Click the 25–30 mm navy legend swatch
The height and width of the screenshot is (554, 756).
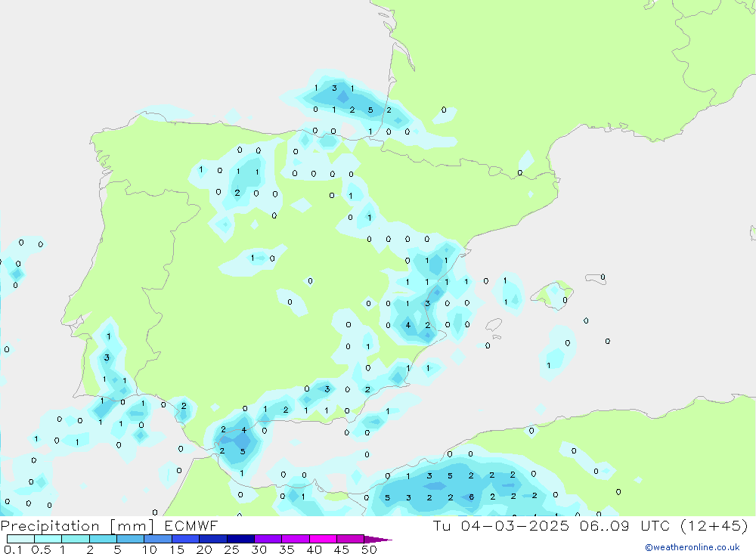(240, 539)
